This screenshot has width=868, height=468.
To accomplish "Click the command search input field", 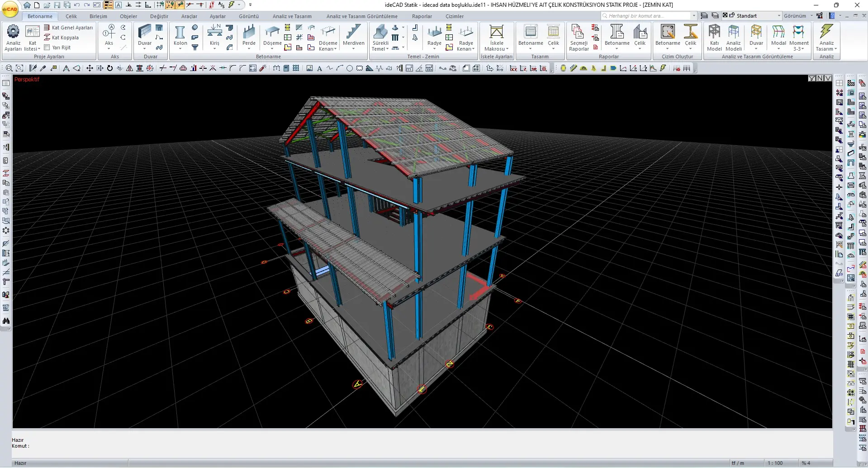I will pos(647,16).
